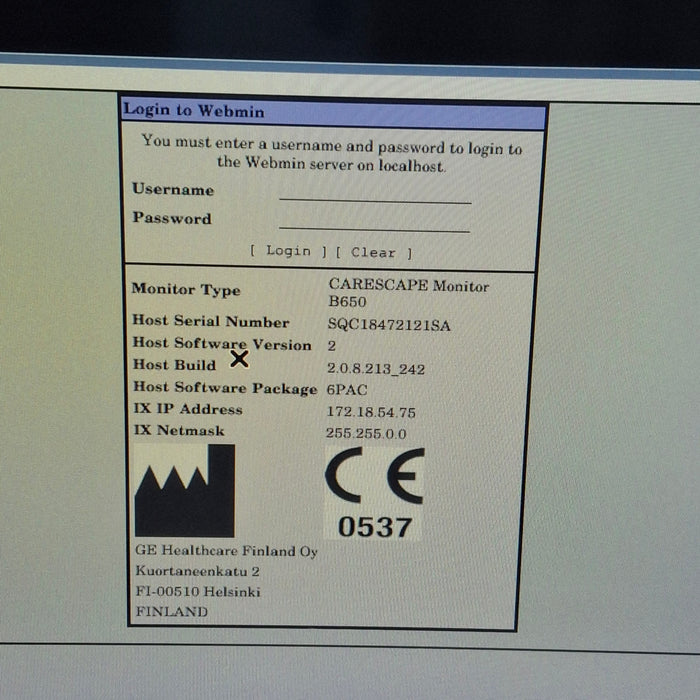
Task: Click the 'You must enter a username' message
Action: point(332,153)
